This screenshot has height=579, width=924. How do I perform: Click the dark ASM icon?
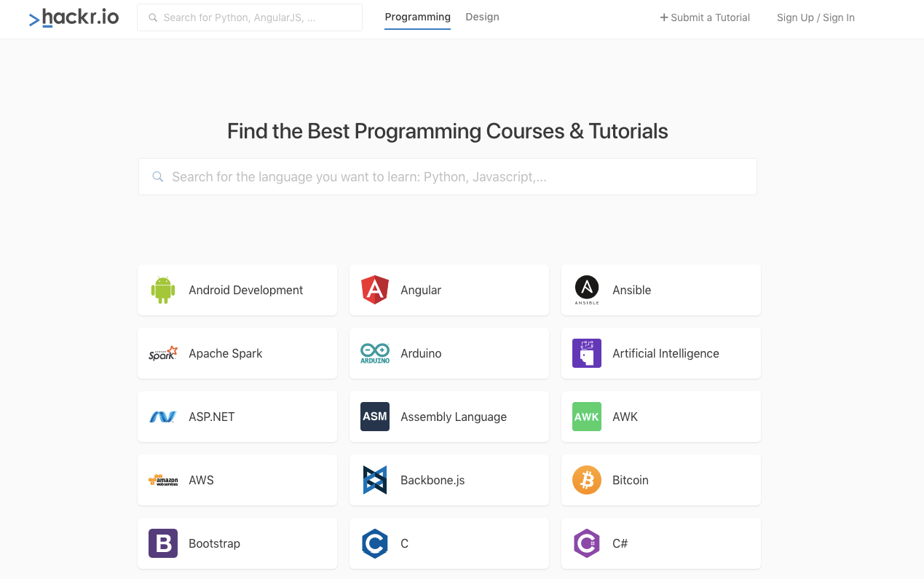pos(375,417)
